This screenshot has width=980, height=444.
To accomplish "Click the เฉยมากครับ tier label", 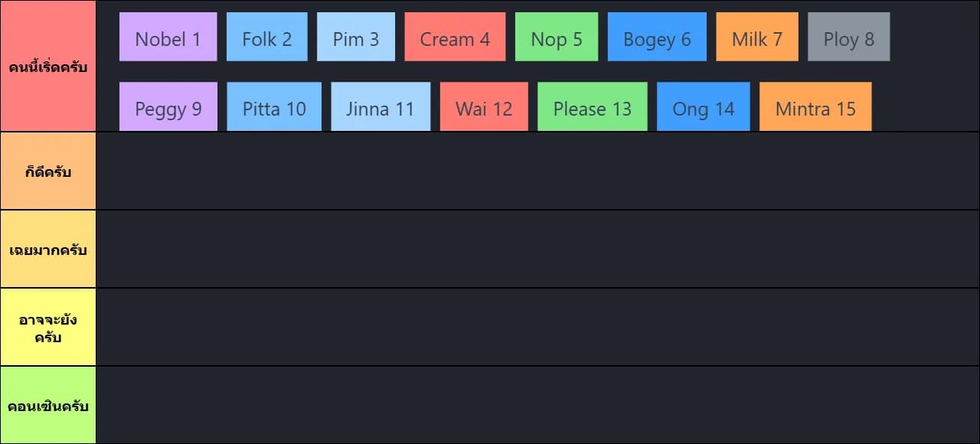I will (x=48, y=250).
